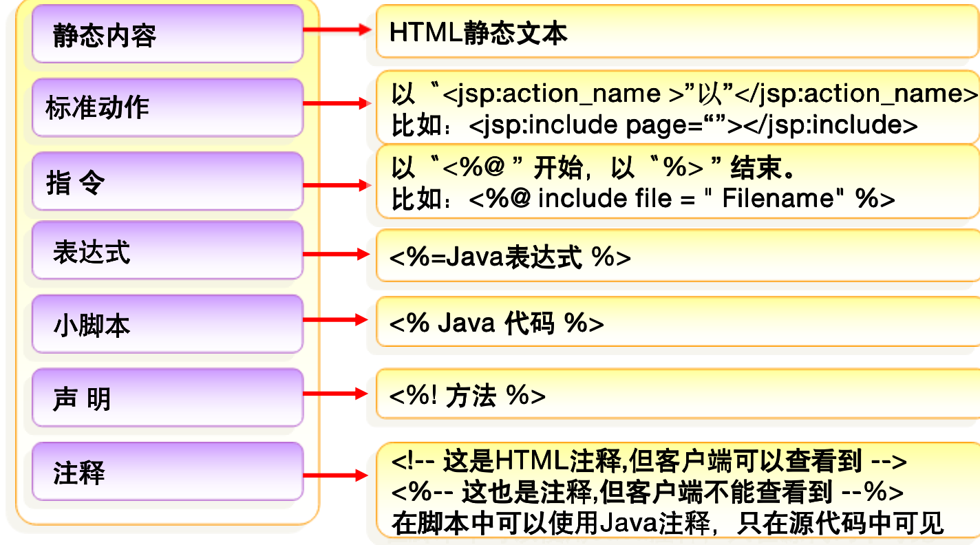Click the 小脚本 purple box
The height and width of the screenshot is (545, 980).
pyautogui.click(x=167, y=324)
